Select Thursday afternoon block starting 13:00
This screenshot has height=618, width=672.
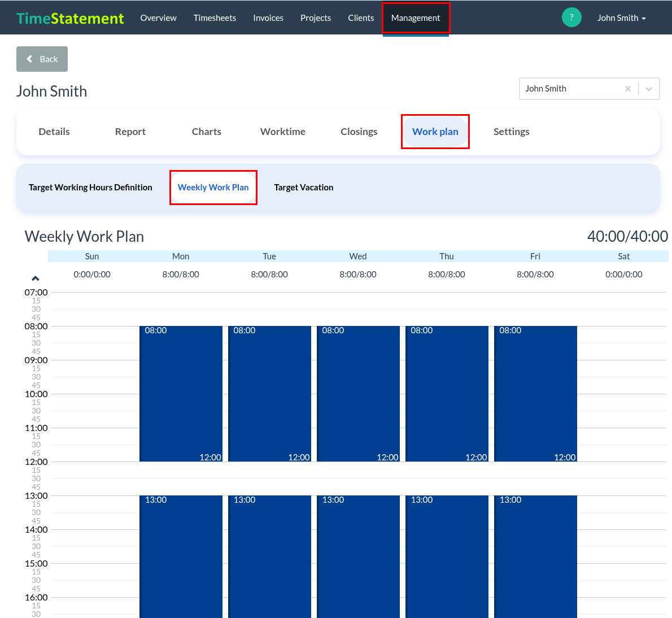point(447,557)
